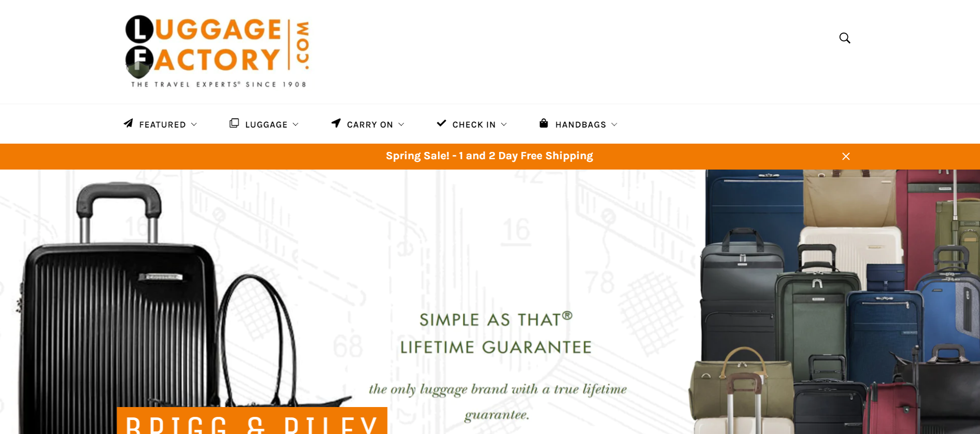Image resolution: width=980 pixels, height=434 pixels.
Task: Click the arrow icon beside Carry On
Action: coord(336,123)
